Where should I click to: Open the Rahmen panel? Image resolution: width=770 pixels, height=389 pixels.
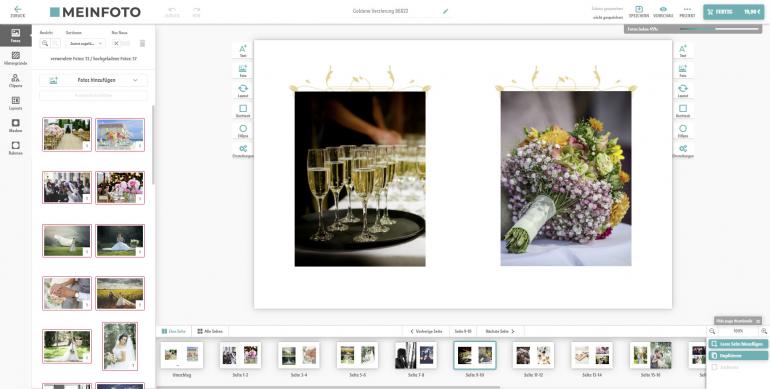coord(15,148)
